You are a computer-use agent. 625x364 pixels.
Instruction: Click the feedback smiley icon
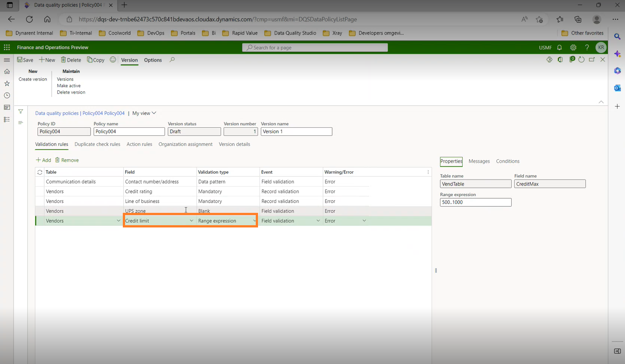point(113,60)
